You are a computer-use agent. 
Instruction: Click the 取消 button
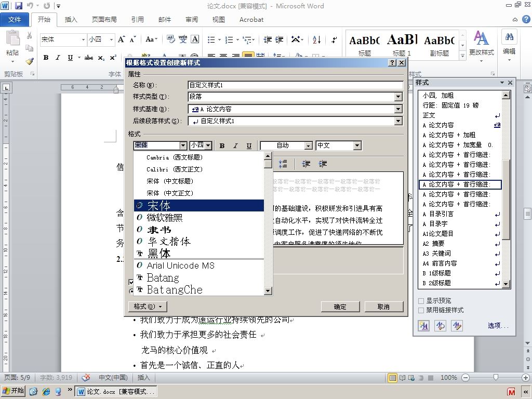point(383,307)
